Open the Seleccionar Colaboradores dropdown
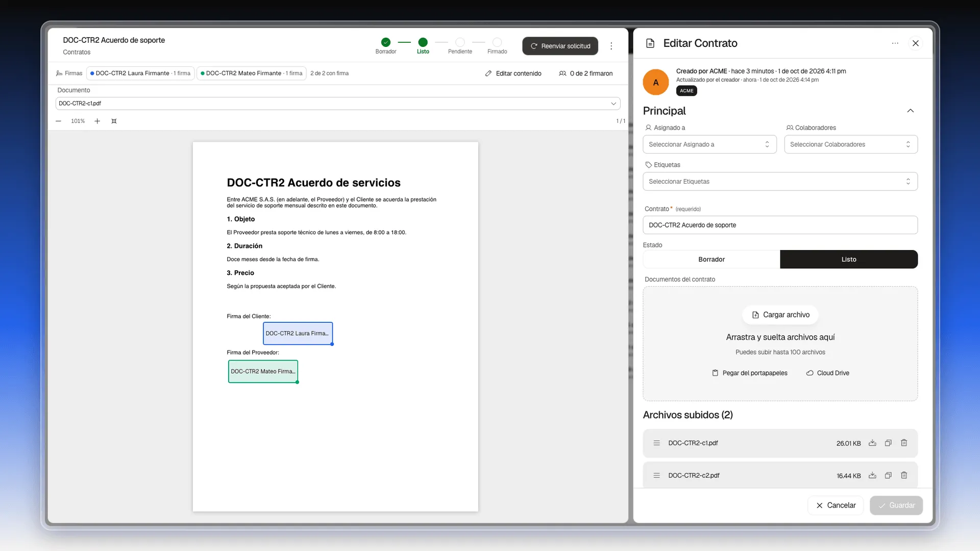Viewport: 980px width, 551px height. click(851, 144)
